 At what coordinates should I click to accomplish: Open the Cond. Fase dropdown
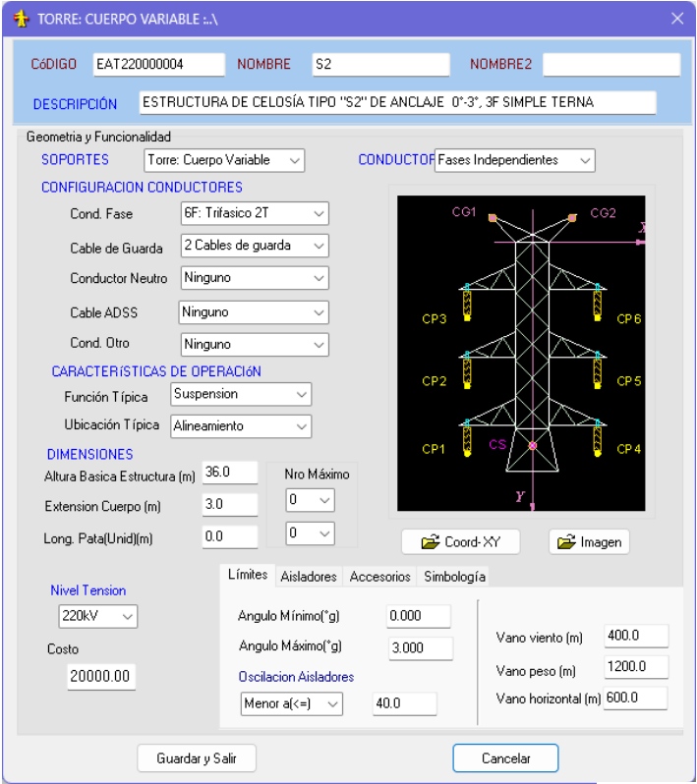tap(255, 213)
